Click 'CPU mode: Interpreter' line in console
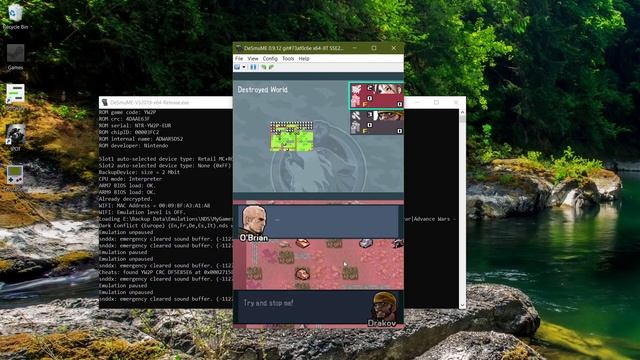Viewport: 640px width, 360px height. [x=130, y=179]
